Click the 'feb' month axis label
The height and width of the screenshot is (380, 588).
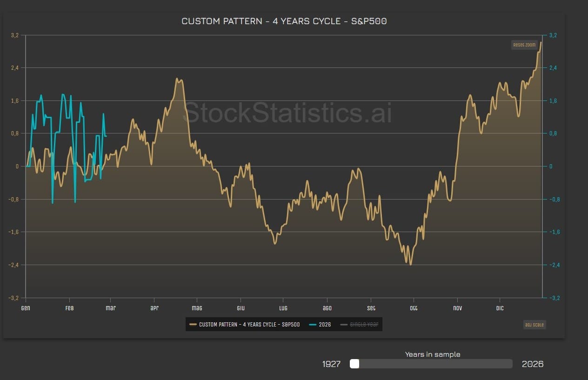tap(69, 308)
